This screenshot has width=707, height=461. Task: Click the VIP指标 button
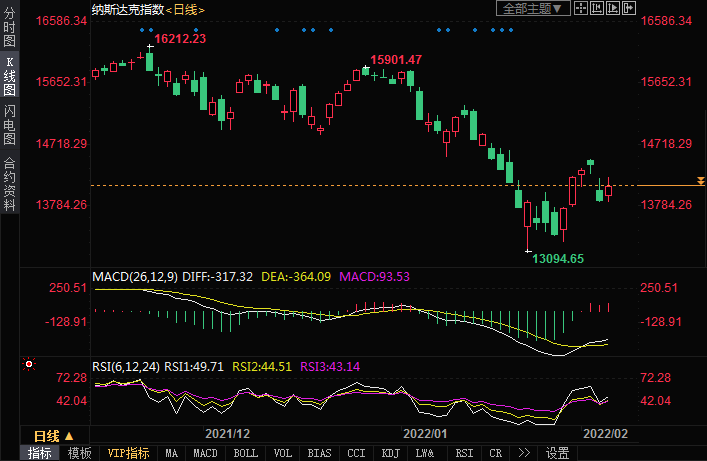(x=128, y=453)
